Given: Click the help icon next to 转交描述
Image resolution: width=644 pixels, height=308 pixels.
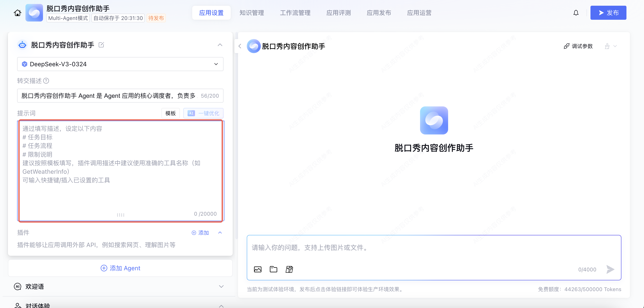Looking at the screenshot, I should pyautogui.click(x=46, y=81).
